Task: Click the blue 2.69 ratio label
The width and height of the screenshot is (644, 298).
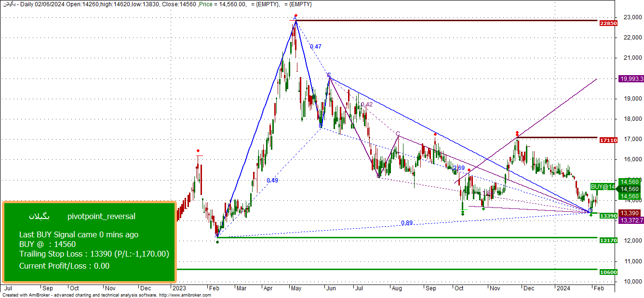Action: click(459, 168)
